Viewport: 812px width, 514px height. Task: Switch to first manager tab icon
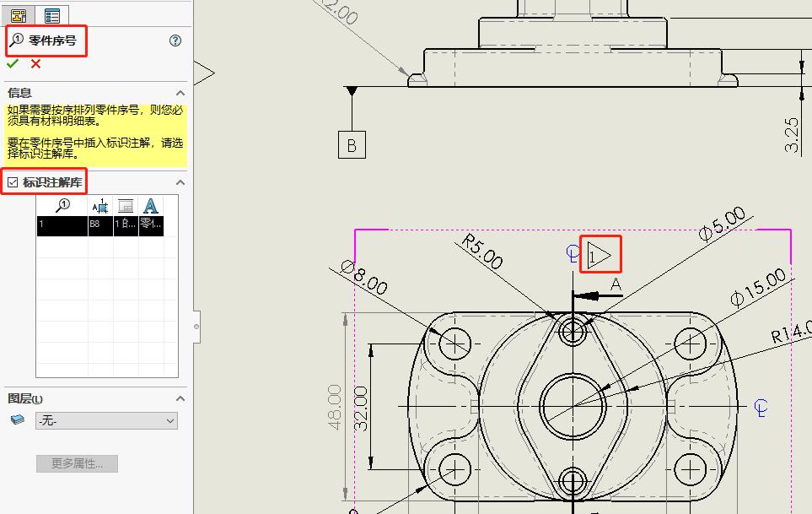click(19, 16)
